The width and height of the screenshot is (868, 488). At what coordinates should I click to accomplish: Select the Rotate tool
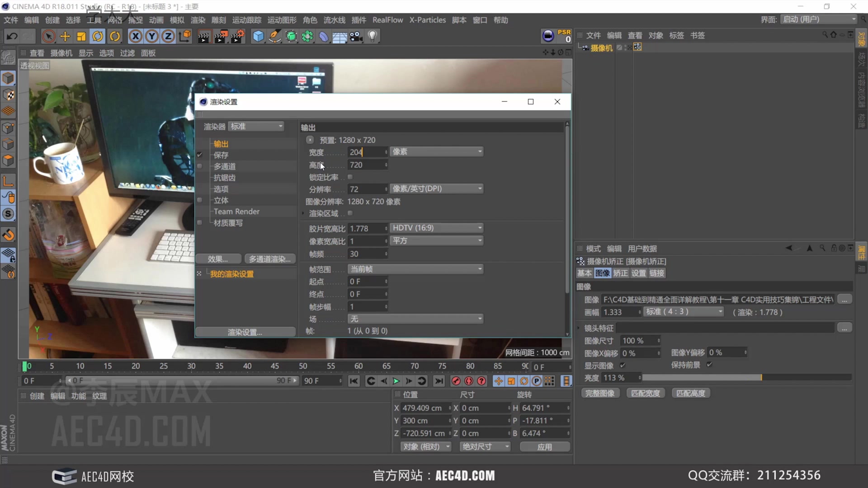(x=98, y=36)
